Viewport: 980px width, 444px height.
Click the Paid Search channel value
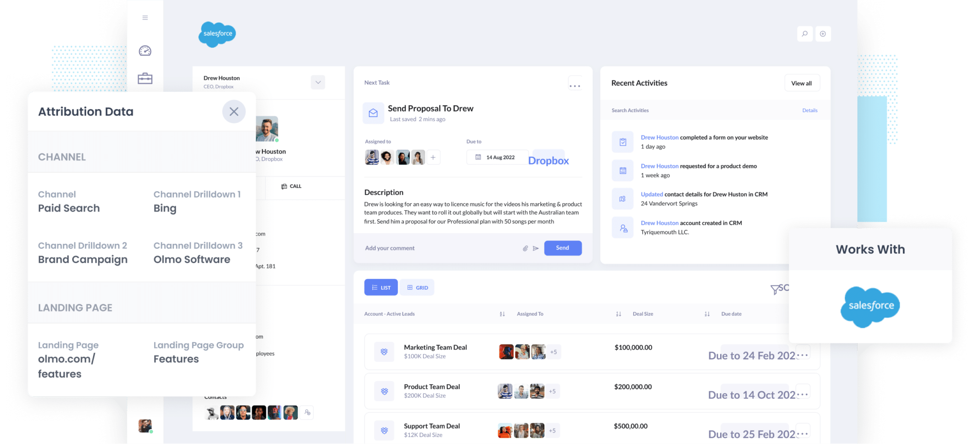point(69,208)
